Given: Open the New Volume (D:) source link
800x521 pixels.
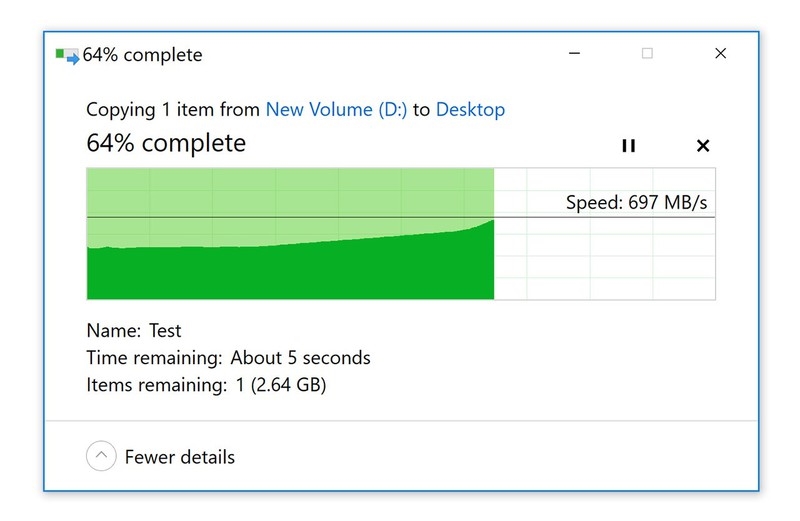Looking at the screenshot, I should click(x=336, y=110).
